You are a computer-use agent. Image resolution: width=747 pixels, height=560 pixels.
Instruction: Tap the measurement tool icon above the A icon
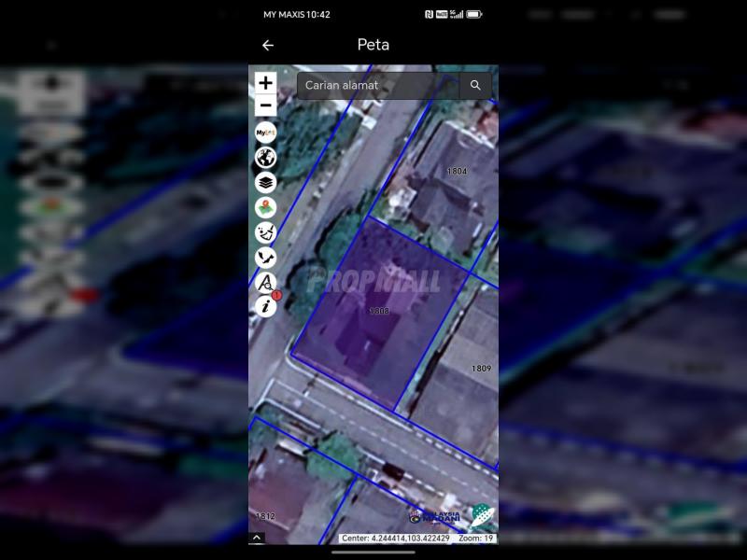click(x=265, y=258)
